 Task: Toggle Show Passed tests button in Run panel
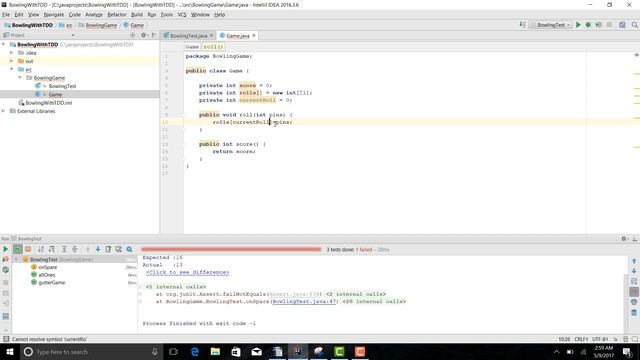pyautogui.click(x=17, y=249)
